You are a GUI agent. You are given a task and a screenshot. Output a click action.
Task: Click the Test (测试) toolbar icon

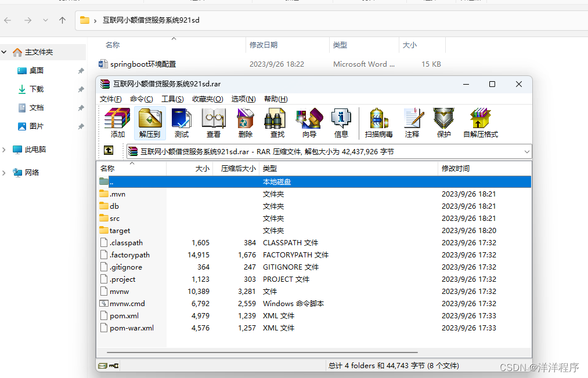coord(182,123)
